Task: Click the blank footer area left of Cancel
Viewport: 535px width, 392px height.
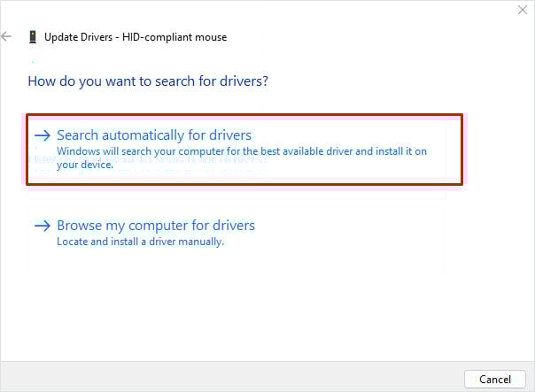Action: click(x=266, y=378)
